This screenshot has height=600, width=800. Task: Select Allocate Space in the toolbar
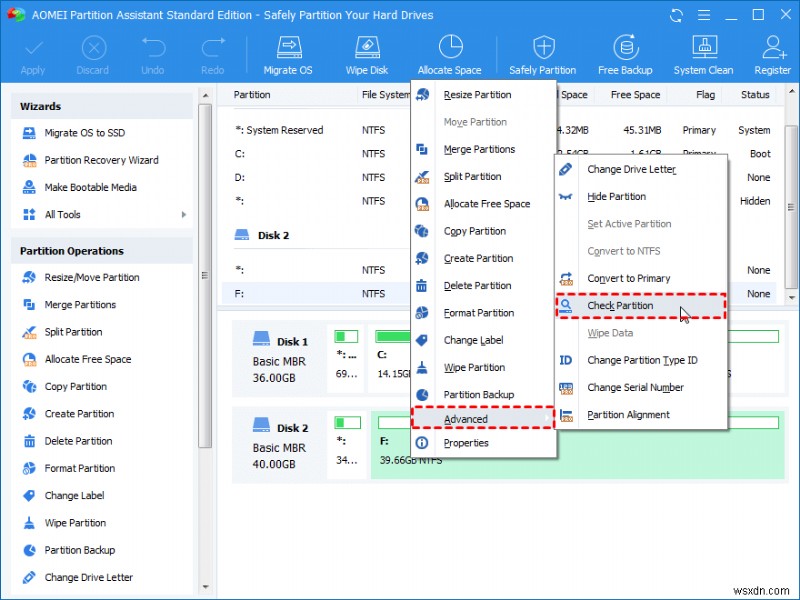[x=450, y=54]
